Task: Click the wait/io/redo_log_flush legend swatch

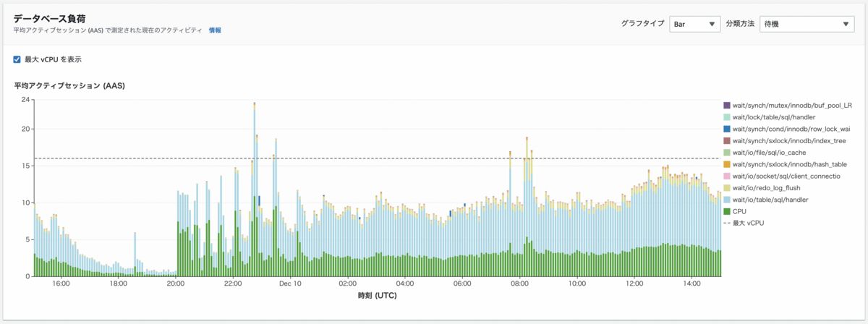Action: coord(727,188)
